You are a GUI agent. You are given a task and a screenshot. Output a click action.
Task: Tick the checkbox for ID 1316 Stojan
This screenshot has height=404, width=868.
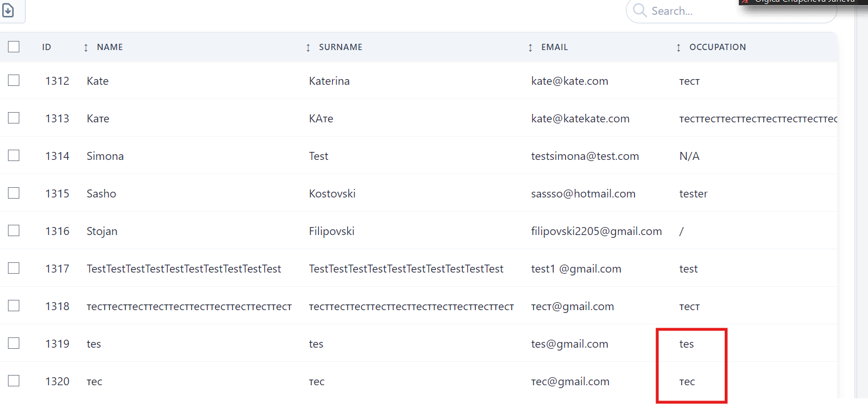pos(14,230)
